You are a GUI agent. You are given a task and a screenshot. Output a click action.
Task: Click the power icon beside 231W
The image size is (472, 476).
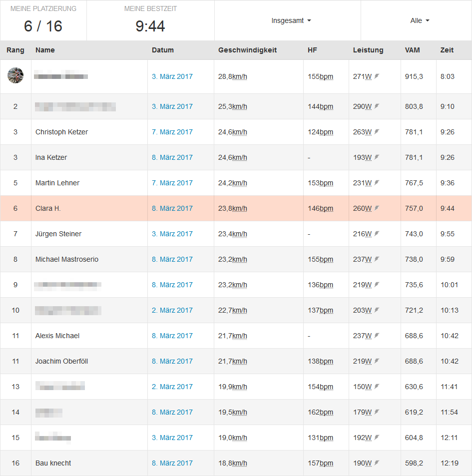(x=377, y=183)
